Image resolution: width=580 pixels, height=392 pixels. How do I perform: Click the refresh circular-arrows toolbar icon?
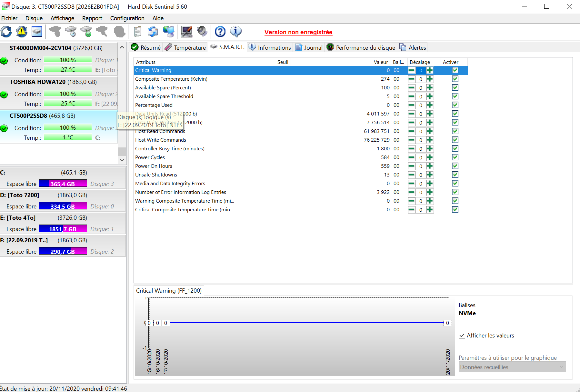tap(6, 32)
